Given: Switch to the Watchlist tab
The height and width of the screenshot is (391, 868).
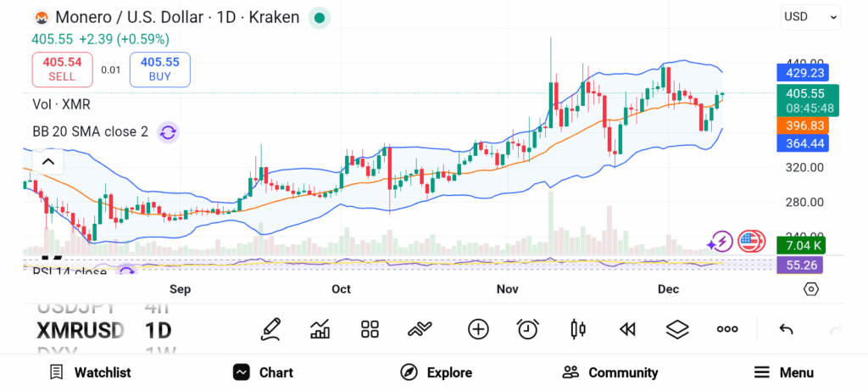Looking at the screenshot, I should [x=90, y=372].
